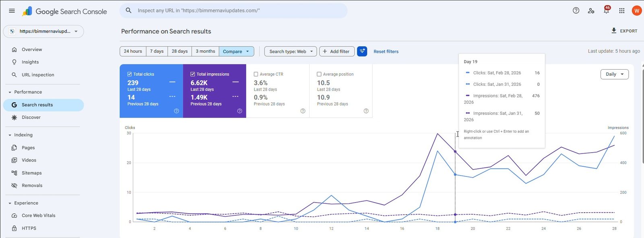
Task: Click the day 19 impressions data point
Action: tap(455, 151)
